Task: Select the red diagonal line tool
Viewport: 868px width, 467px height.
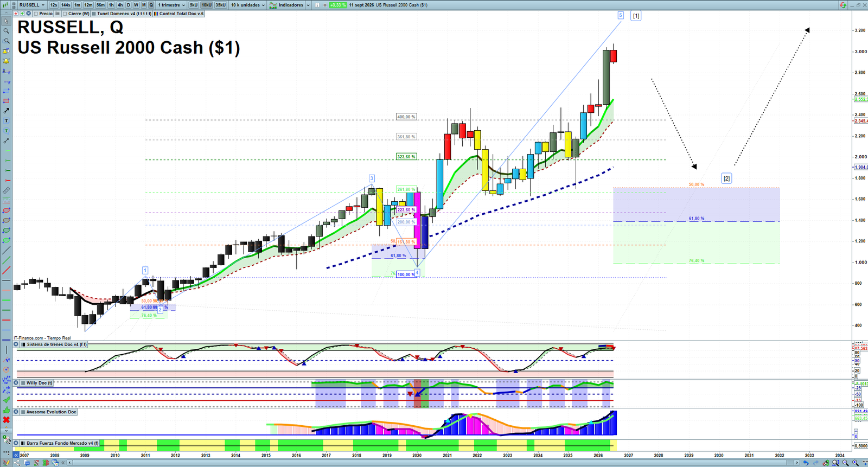Action: coord(7,270)
